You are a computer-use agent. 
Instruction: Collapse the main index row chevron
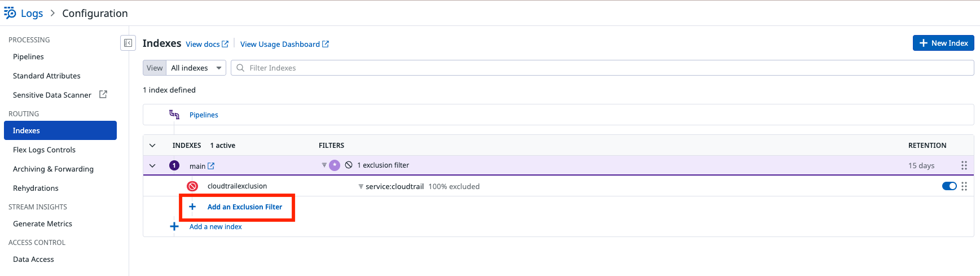tap(152, 166)
